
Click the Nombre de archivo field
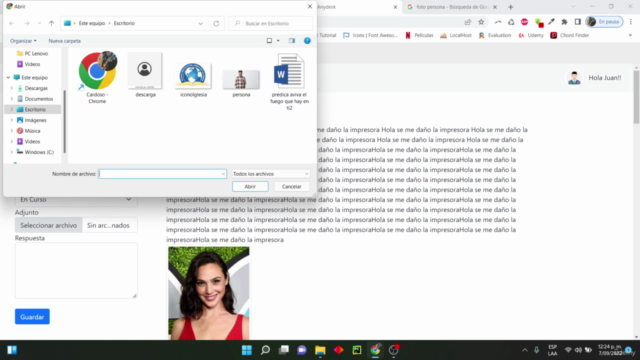coord(162,174)
